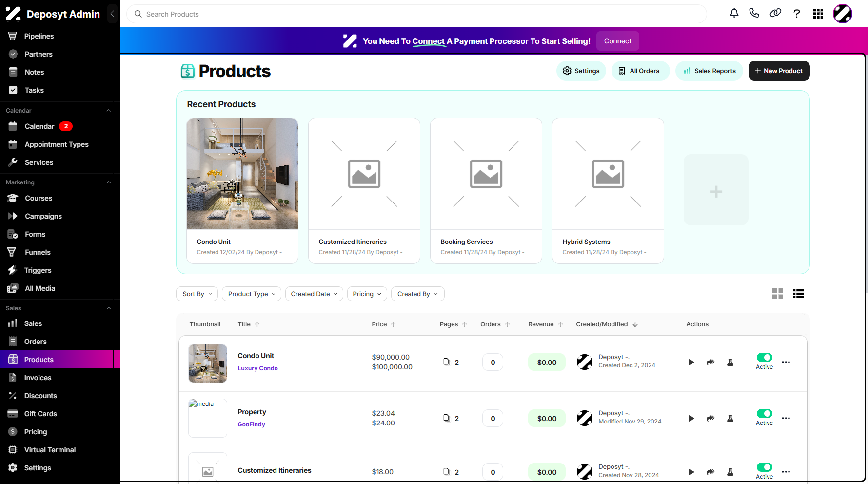Image resolution: width=868 pixels, height=484 pixels.
Task: Open the apps grid icon
Action: (x=818, y=14)
